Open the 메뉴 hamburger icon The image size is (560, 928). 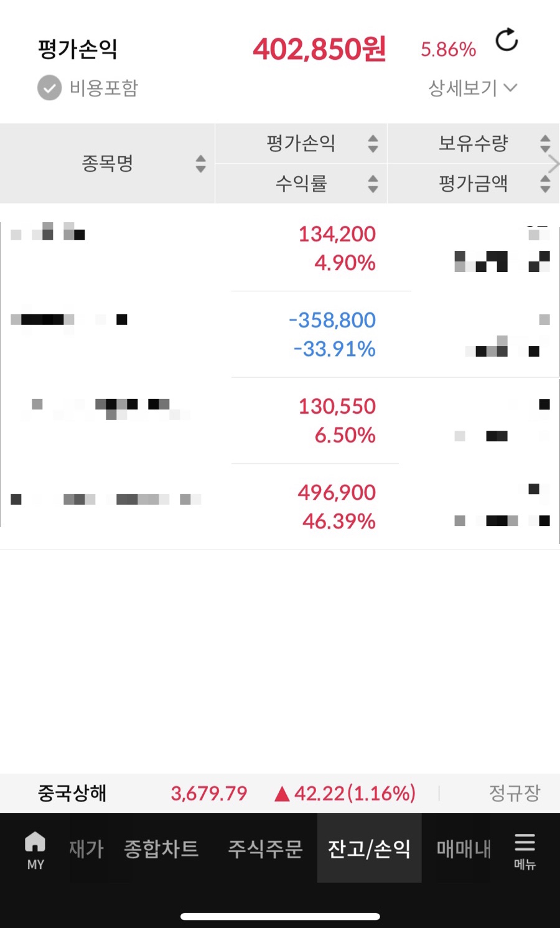525,851
